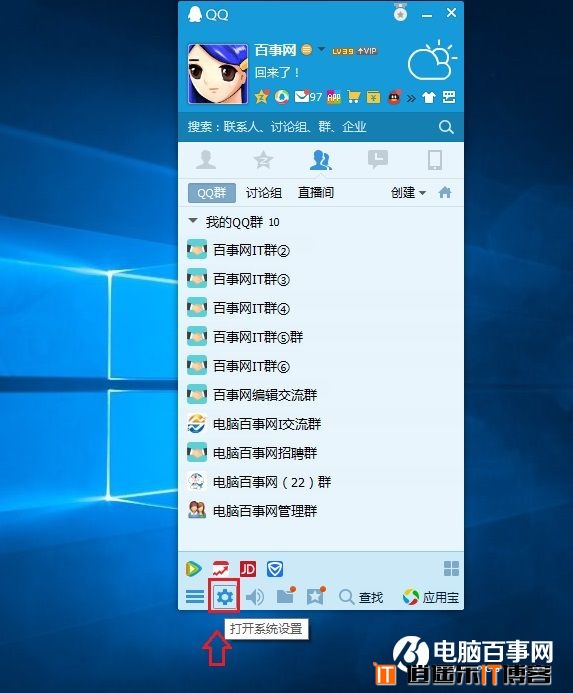
Task: Open the 创建 dropdown
Action: [x=408, y=193]
